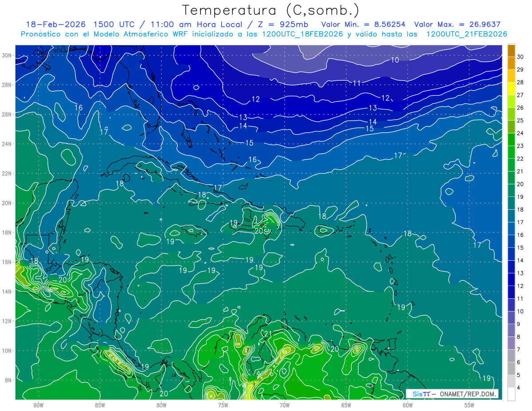Viewport: 532px width, 411px height.
Task: Click the title "Temperatura (C,somb.)"
Action: click(271, 10)
